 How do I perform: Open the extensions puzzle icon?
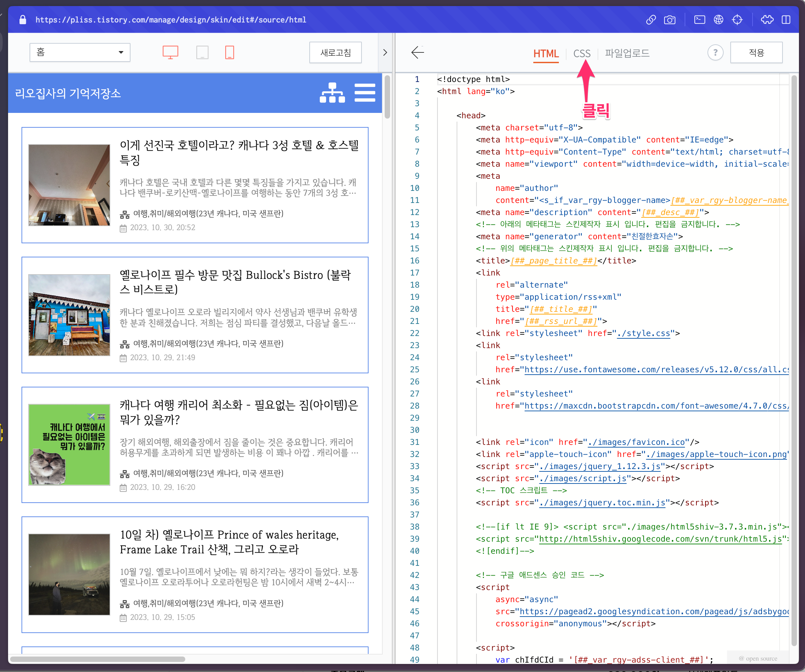click(x=767, y=19)
